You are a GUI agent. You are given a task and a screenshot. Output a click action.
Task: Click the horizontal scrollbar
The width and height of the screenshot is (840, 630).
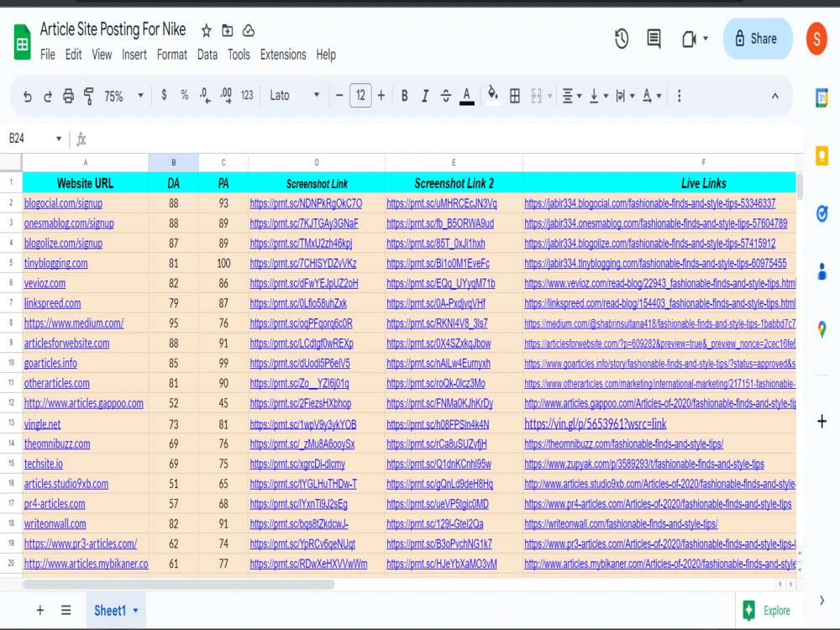(x=179, y=584)
